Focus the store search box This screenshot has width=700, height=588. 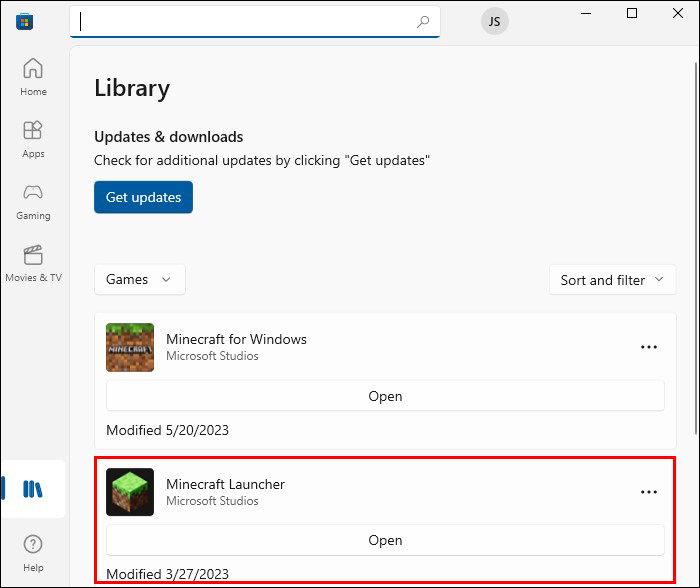(254, 21)
